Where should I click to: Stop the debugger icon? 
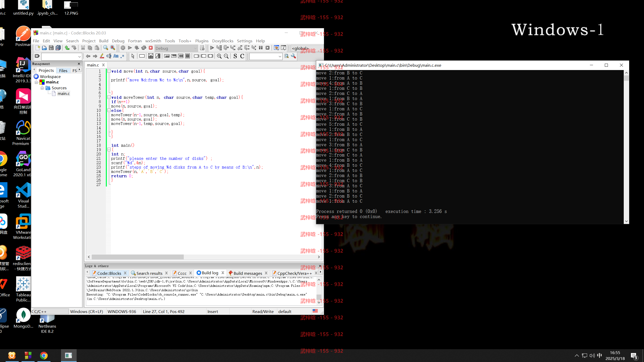[268, 48]
